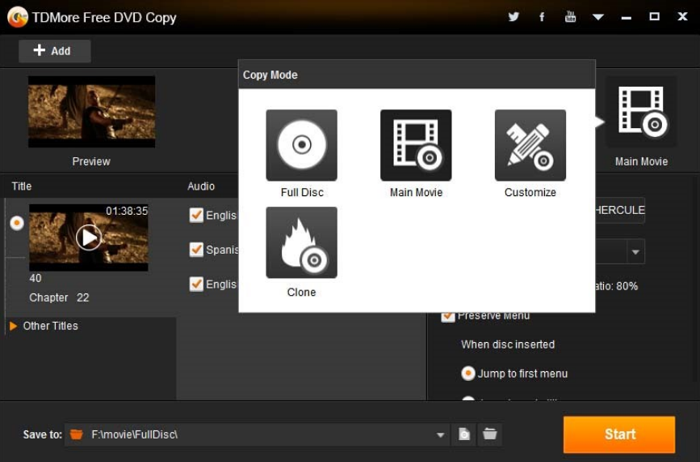This screenshot has width=700, height=462.
Task: Open the Facebook page icon
Action: (542, 17)
